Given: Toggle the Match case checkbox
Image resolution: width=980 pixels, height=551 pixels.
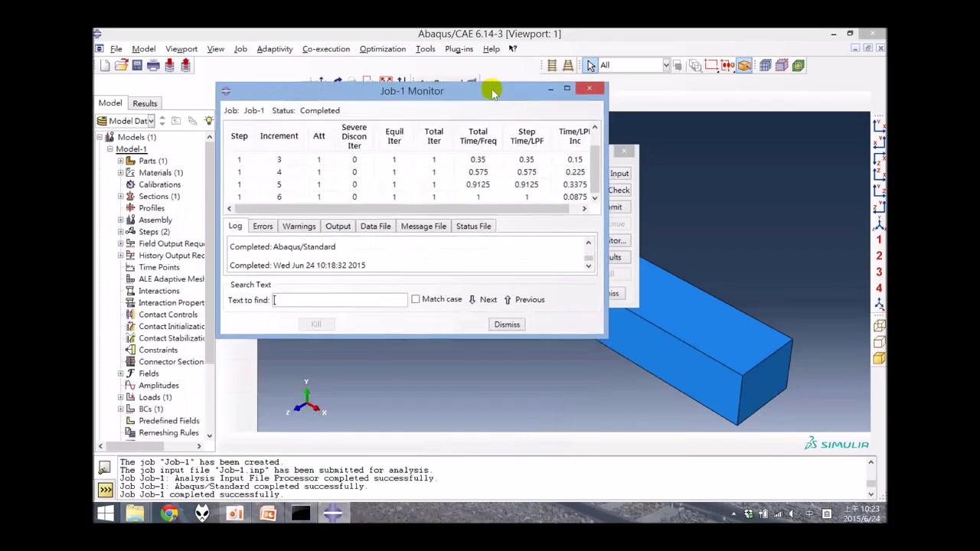Looking at the screenshot, I should 415,299.
